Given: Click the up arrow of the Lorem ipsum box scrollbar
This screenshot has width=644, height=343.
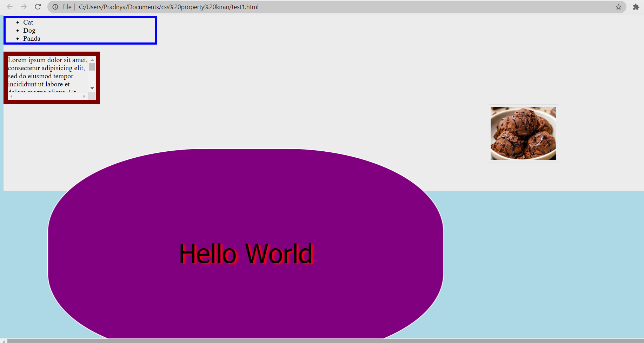Looking at the screenshot, I should (92, 60).
